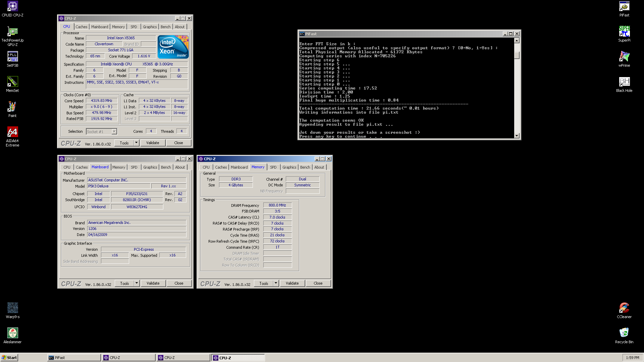Click Close button in Memory CPU-Z window

(x=318, y=283)
